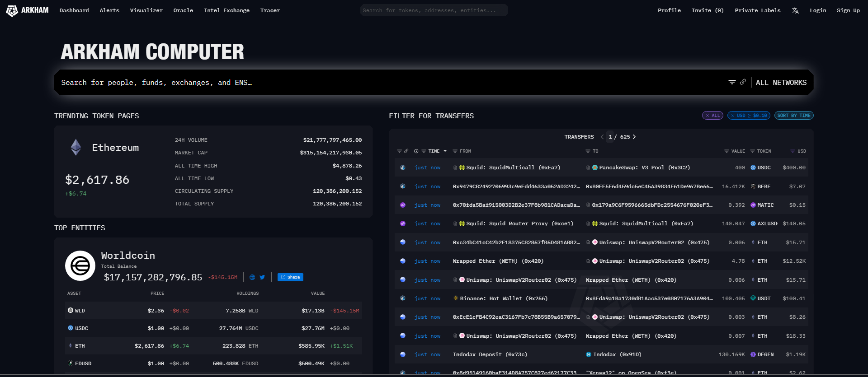
Task: Open the Alerts menu item
Action: pos(109,10)
